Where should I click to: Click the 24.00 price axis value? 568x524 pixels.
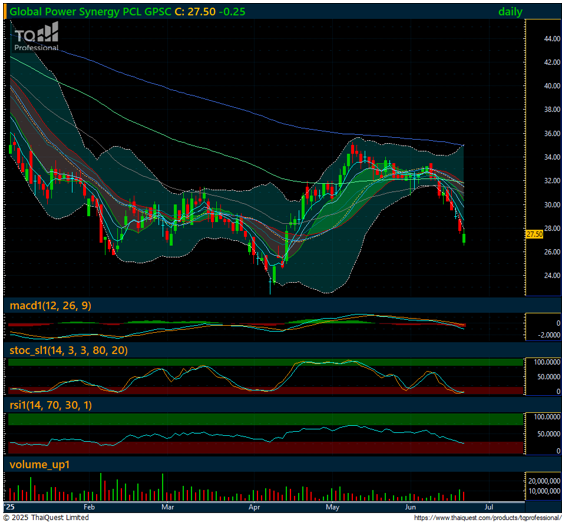point(552,276)
